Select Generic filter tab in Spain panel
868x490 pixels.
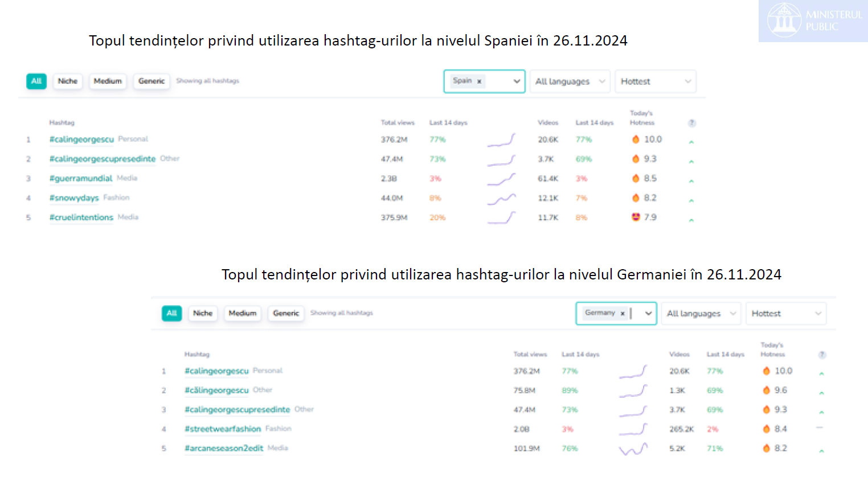click(x=152, y=81)
